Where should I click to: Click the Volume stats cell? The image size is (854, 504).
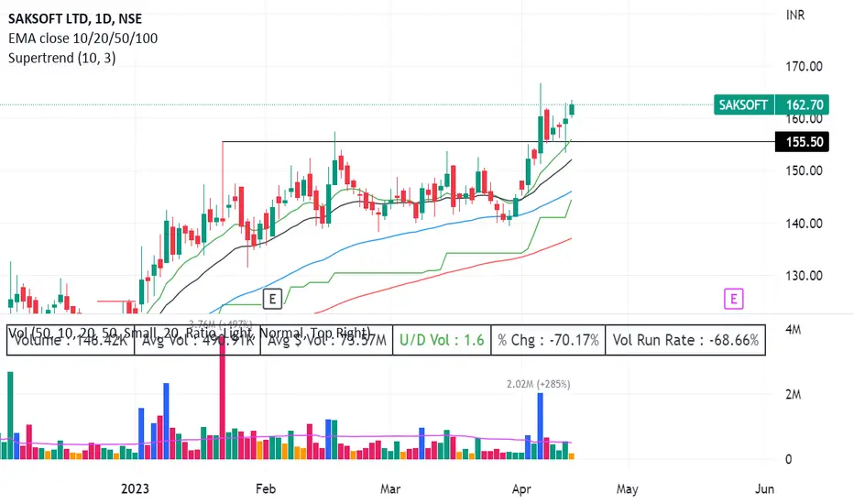tap(71, 340)
